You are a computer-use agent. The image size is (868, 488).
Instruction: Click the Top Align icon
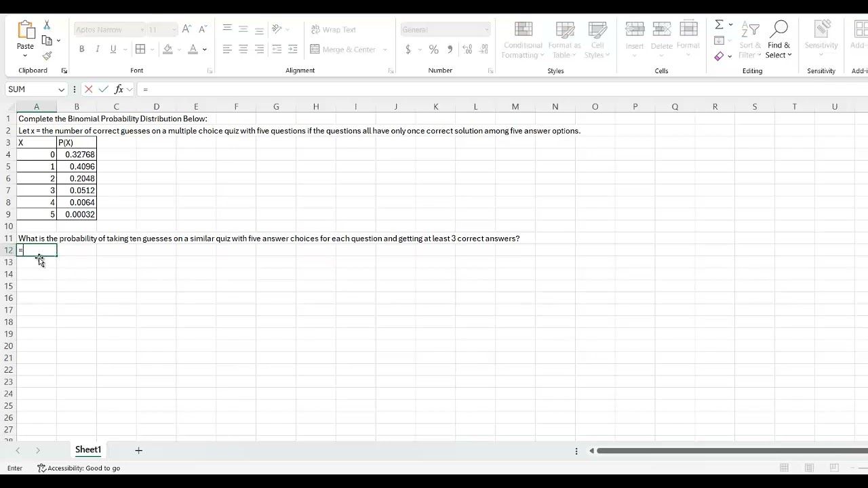click(x=227, y=29)
